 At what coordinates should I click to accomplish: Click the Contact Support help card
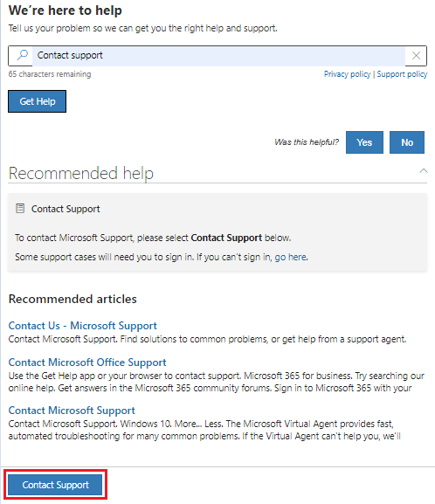(217, 232)
